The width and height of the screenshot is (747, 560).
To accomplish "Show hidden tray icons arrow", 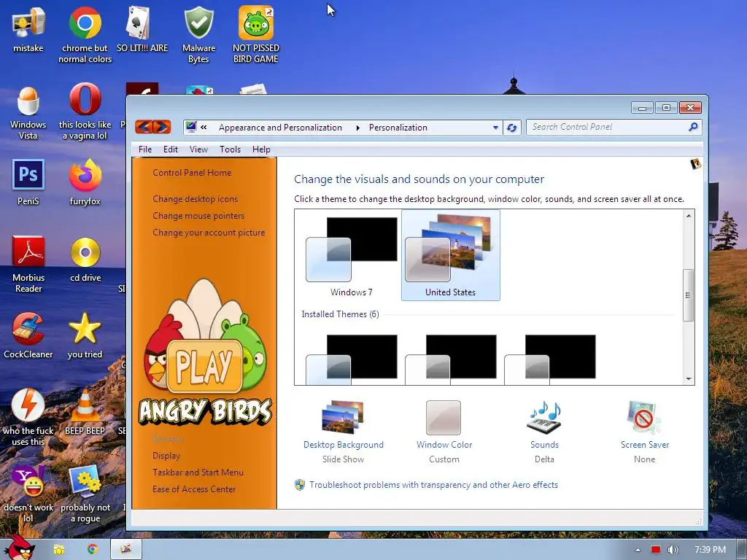I will coord(638,550).
